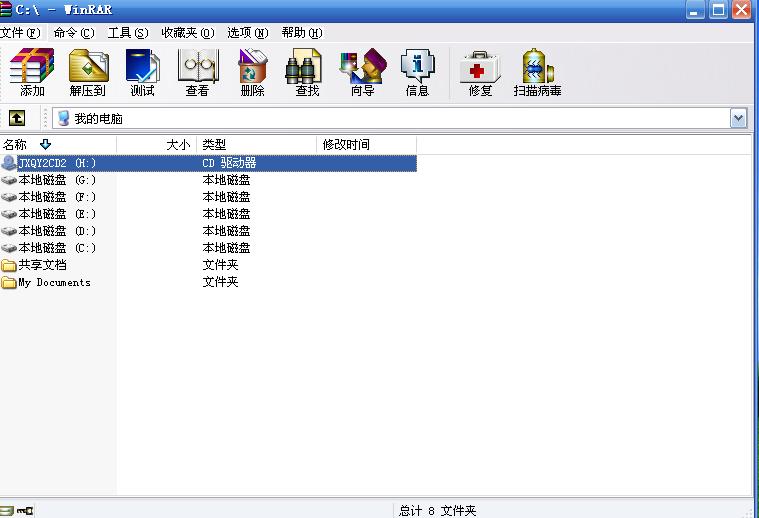Click the disk icon for 本地磁盘 (C:)

(x=9, y=248)
